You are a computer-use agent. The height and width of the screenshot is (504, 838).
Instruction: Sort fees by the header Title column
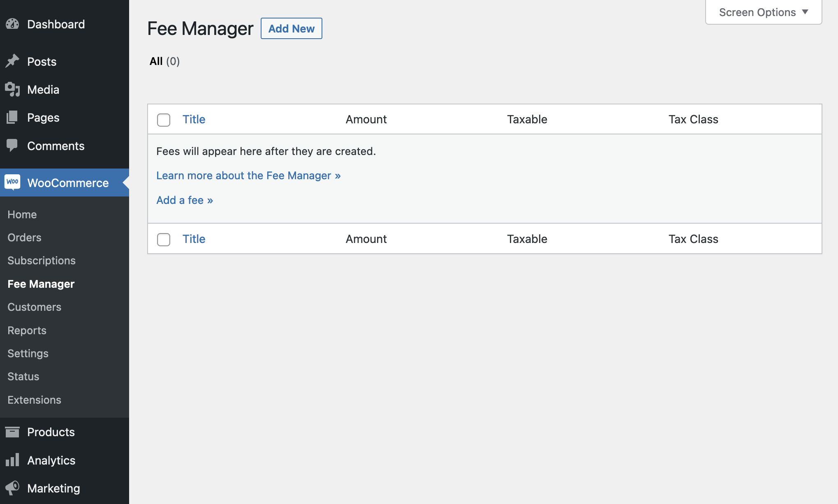194,119
